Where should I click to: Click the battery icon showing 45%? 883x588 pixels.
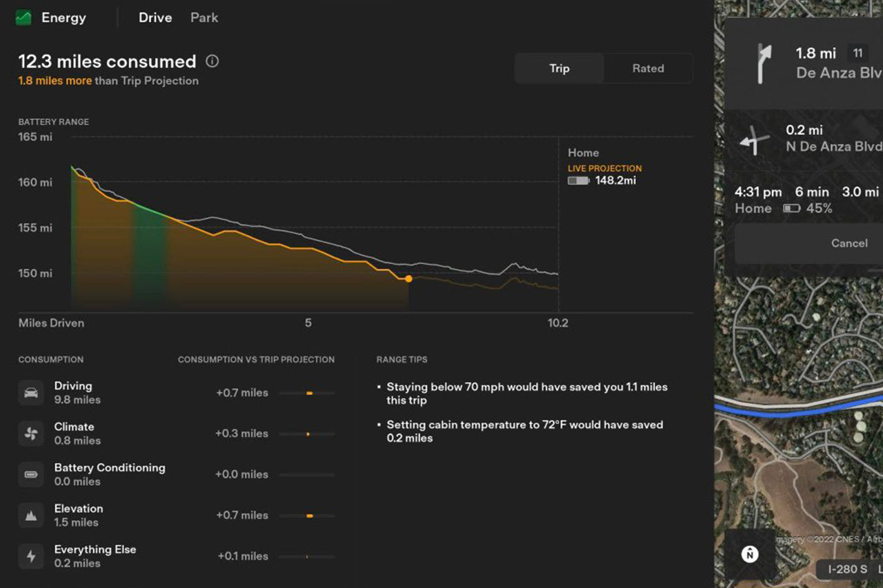tap(791, 208)
